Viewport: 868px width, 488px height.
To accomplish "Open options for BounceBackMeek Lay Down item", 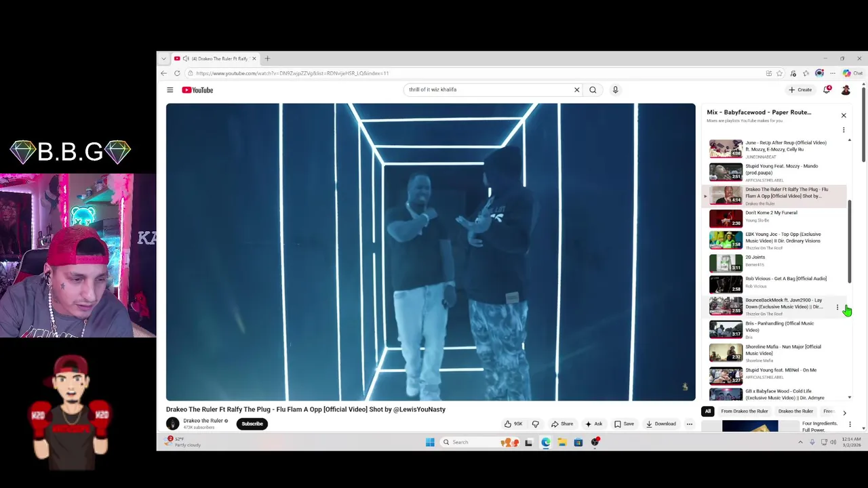I will point(837,308).
